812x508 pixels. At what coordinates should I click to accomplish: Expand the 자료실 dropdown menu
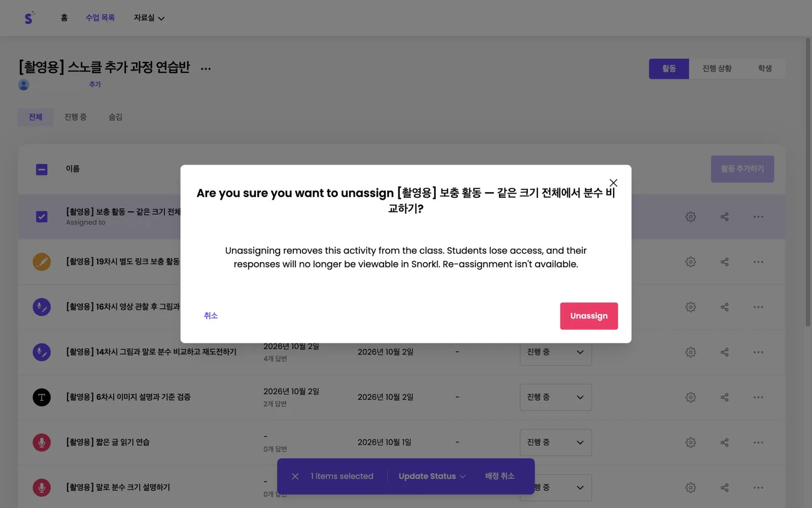(149, 18)
